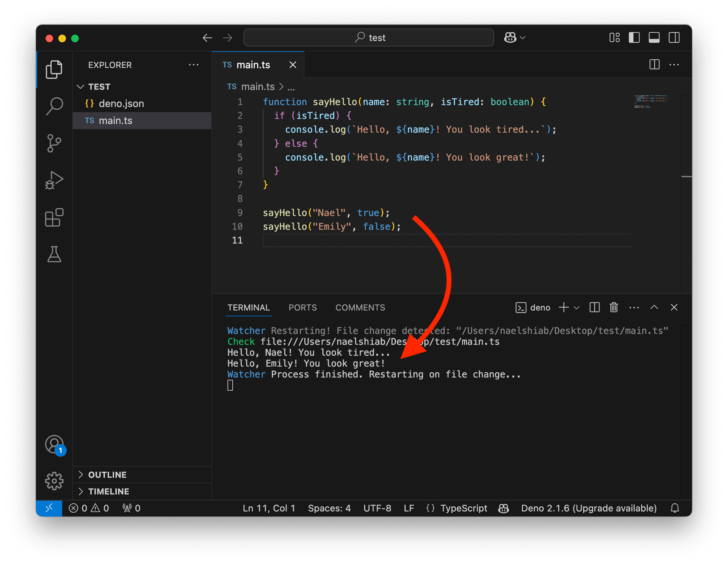Click the Copilot status bar icon
Screen dimensions: 728x564
503,508
